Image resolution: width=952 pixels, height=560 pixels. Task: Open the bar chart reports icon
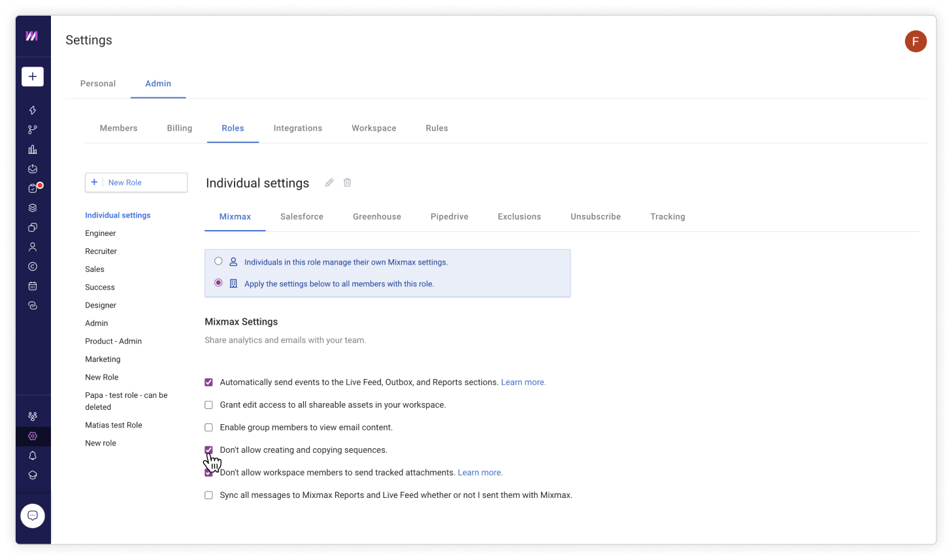33,150
